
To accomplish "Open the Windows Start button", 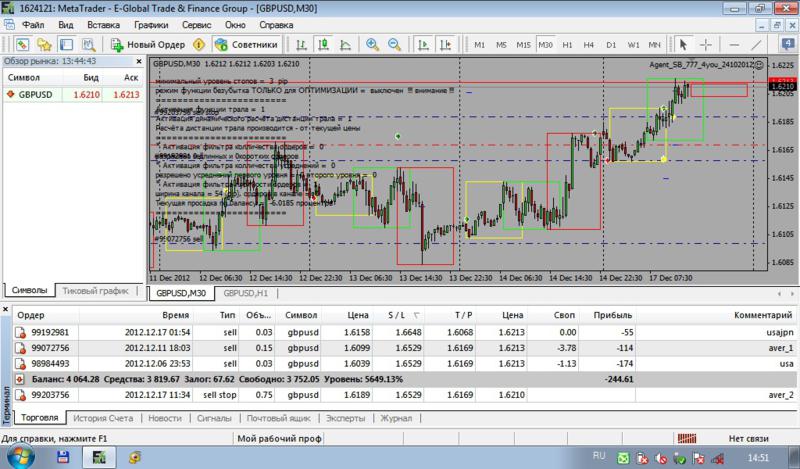I will (20, 457).
